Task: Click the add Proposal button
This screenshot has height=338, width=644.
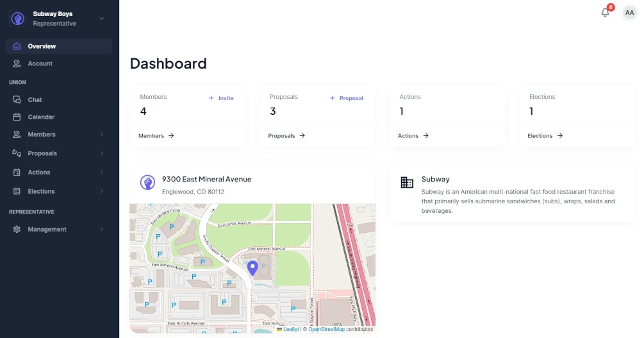Action: (x=346, y=98)
